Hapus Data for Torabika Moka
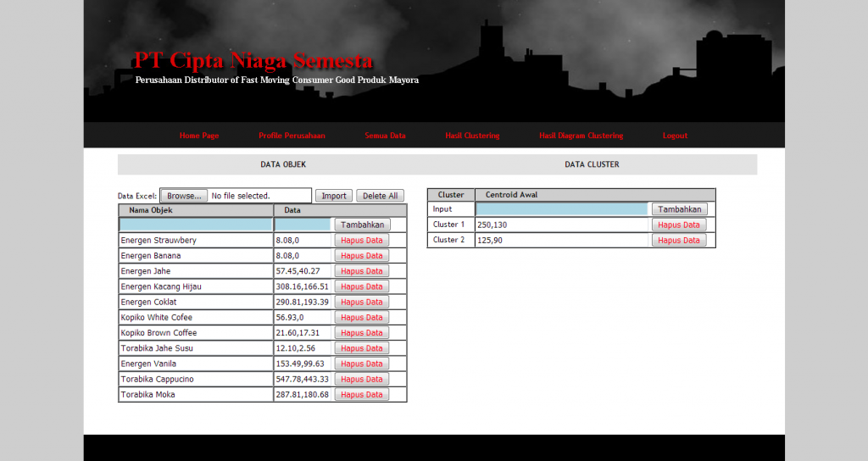The width and height of the screenshot is (868, 461). [362, 395]
